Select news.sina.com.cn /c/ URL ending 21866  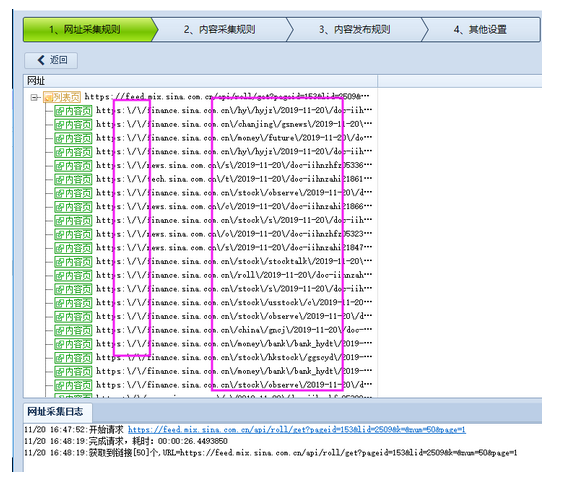pyautogui.click(x=234, y=206)
